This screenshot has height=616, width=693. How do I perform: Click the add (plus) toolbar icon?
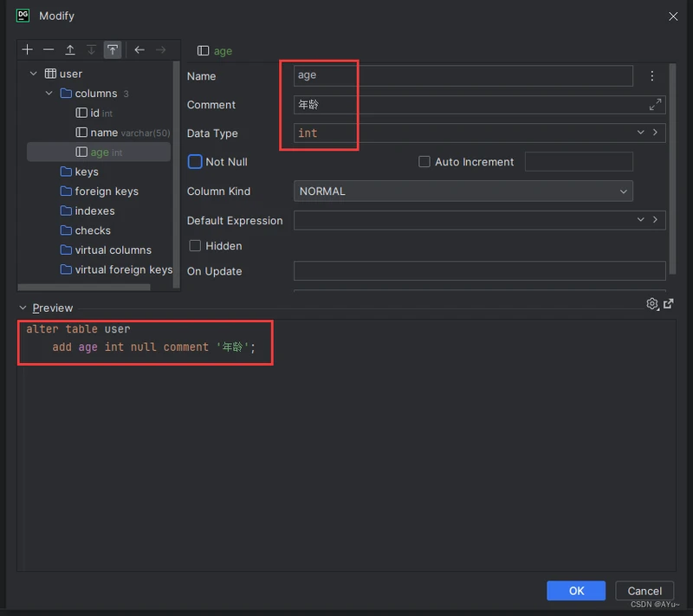pos(28,49)
